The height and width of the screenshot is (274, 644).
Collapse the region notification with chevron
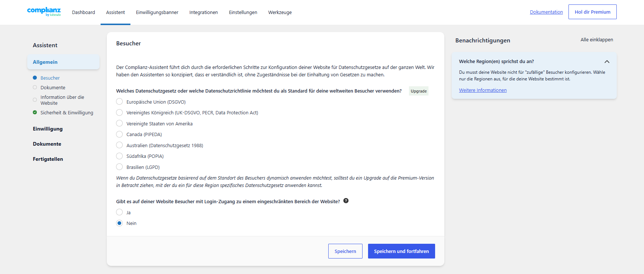pos(607,62)
